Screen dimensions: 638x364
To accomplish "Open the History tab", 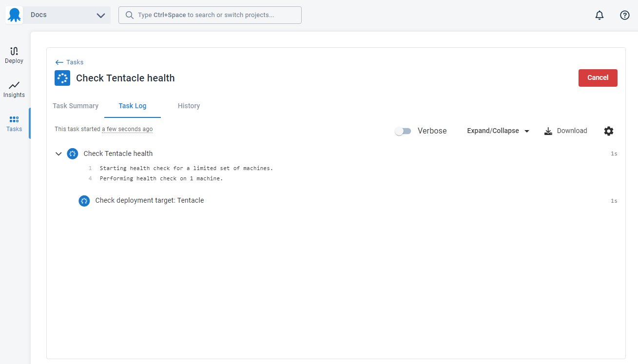I will click(x=189, y=106).
